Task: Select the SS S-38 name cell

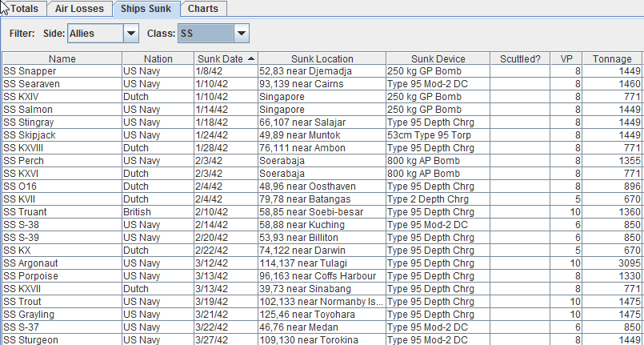Action: click(x=62, y=225)
